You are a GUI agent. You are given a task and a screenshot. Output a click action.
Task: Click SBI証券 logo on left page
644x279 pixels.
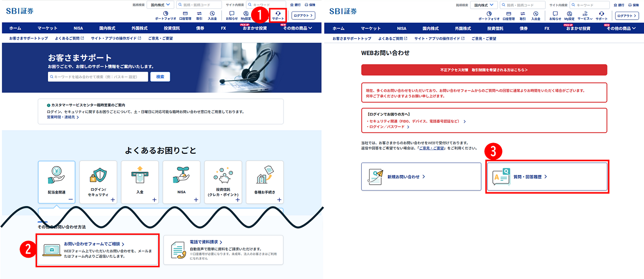(20, 11)
